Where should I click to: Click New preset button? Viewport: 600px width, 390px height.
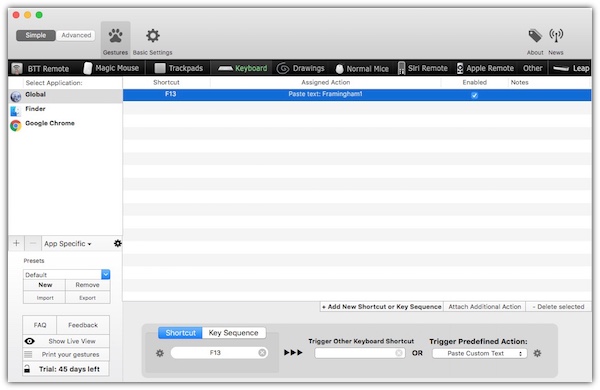click(44, 285)
